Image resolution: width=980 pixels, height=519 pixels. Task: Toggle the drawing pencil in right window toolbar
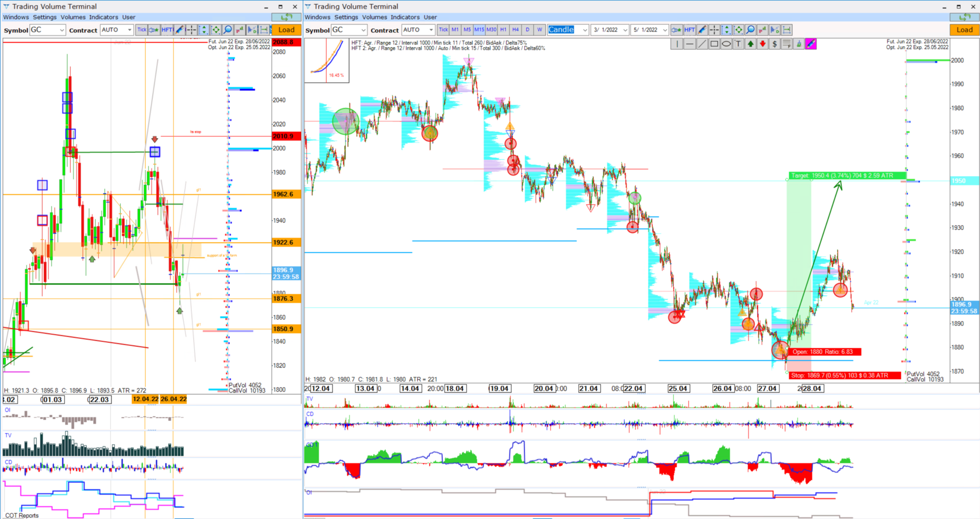702,30
